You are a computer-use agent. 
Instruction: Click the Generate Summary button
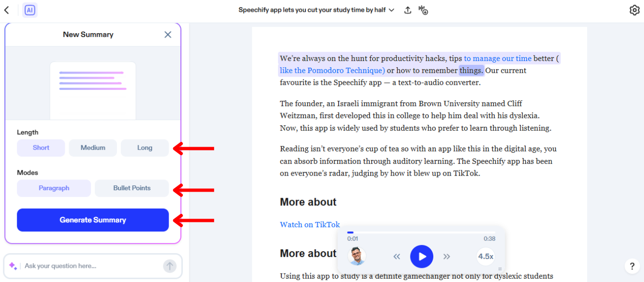click(x=93, y=220)
